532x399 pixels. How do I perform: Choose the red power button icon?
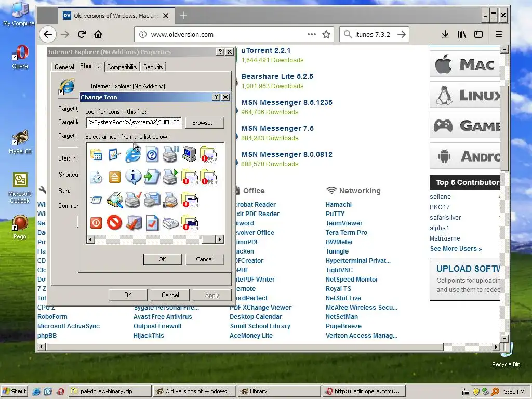click(96, 223)
